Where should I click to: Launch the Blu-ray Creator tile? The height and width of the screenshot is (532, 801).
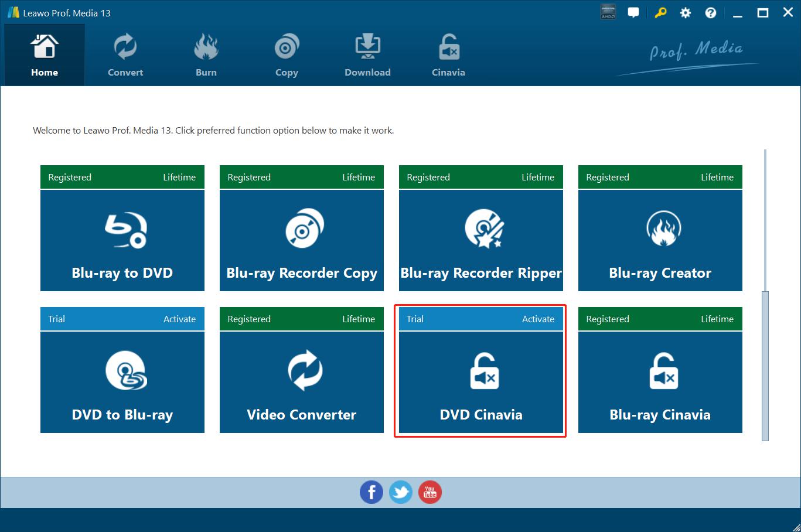660,240
